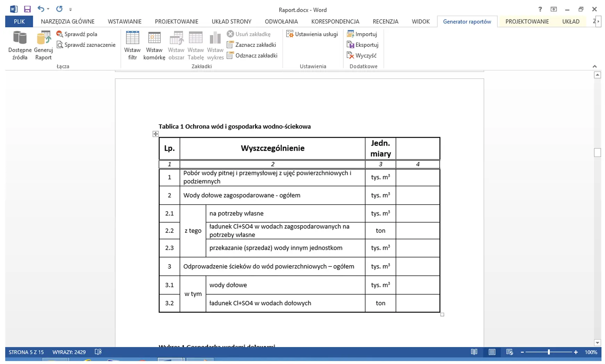Insert a filter with Wstaw filtr
The width and height of the screenshot is (605, 364).
(x=132, y=45)
